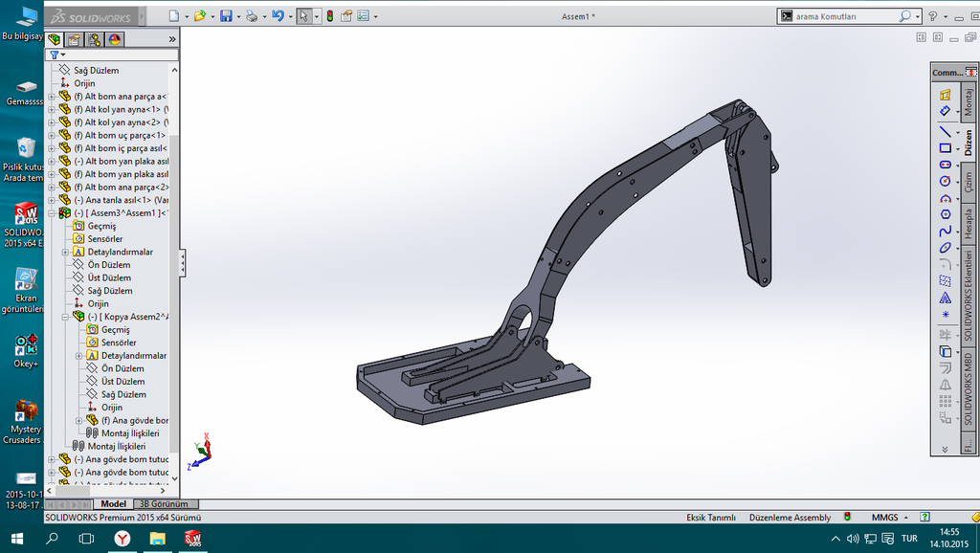Screen dimensions: 980x553
Task: Click the Print icon in the toolbar
Action: pyautogui.click(x=251, y=16)
